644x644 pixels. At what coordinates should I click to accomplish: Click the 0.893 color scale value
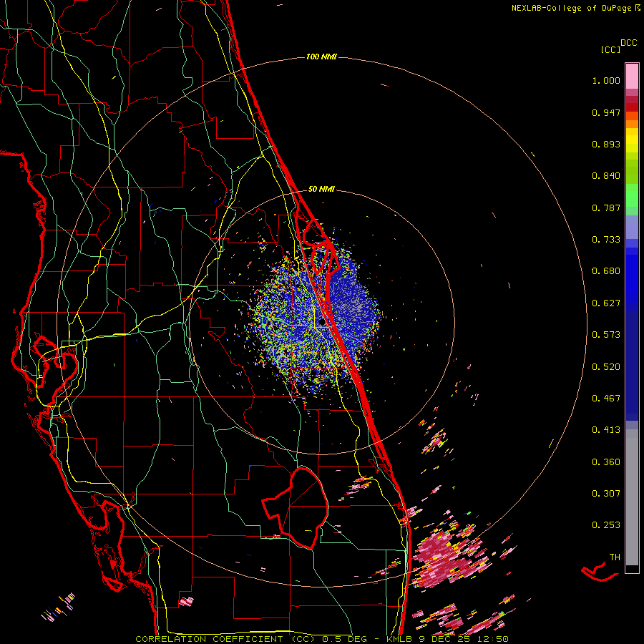click(x=606, y=144)
